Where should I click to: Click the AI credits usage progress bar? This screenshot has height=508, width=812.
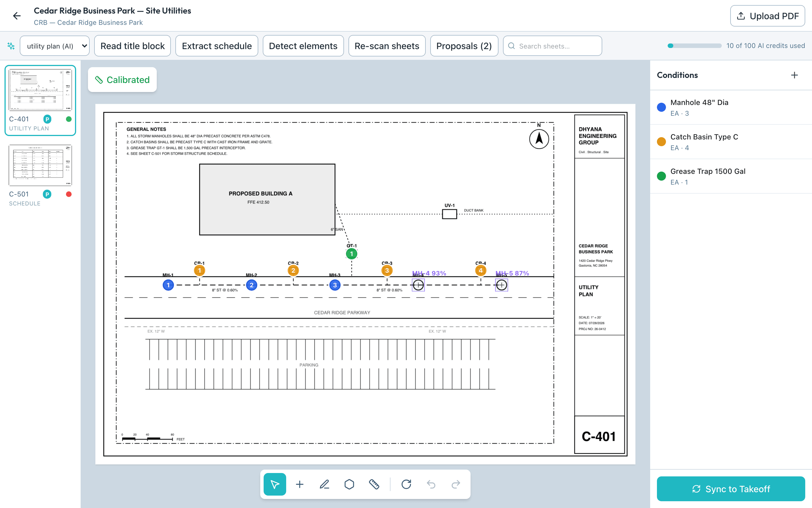pyautogui.click(x=694, y=46)
